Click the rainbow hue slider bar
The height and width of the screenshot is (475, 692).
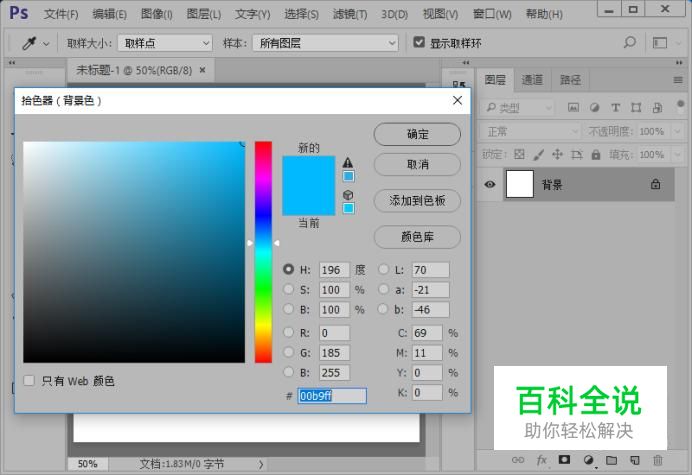tap(263, 252)
